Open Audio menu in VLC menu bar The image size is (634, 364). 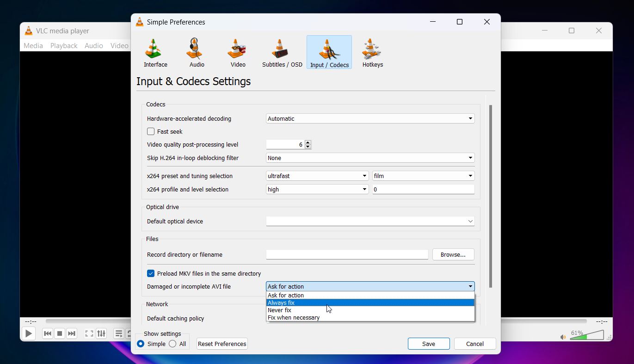point(94,45)
